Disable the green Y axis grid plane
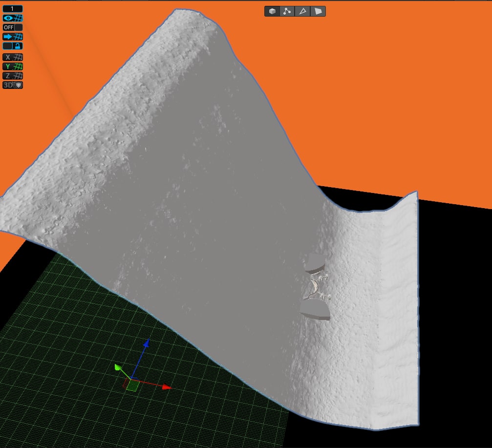492x448 pixels. coord(13,66)
